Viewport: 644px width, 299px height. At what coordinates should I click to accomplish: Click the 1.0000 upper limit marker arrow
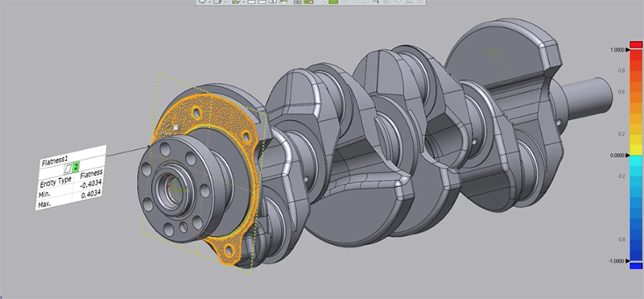pyautogui.click(x=627, y=49)
